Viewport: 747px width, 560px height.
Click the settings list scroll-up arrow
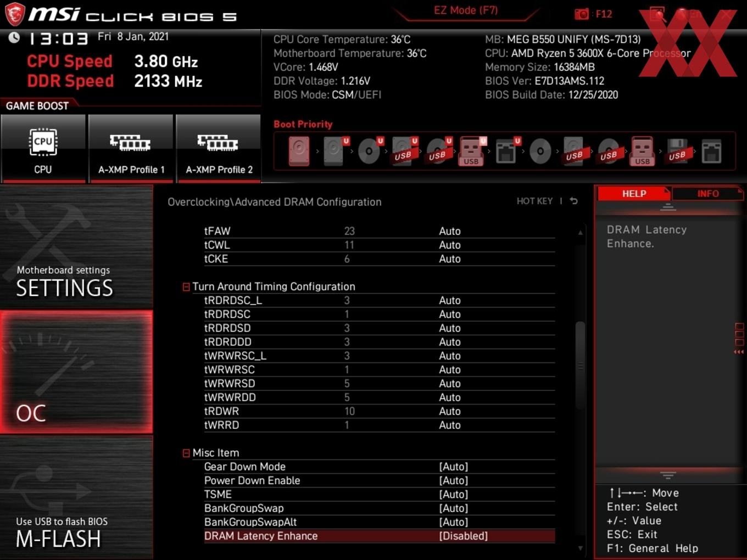580,233
